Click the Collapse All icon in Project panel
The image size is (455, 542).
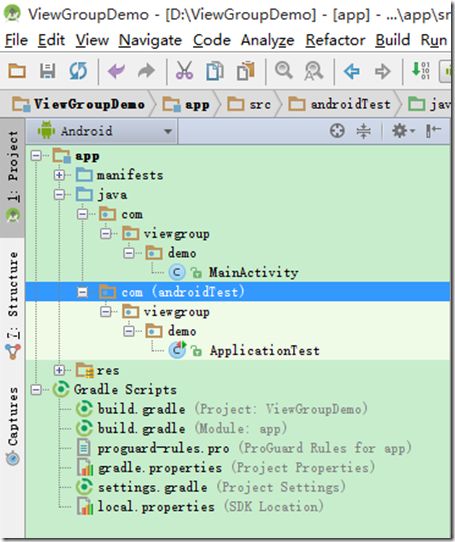click(x=363, y=131)
